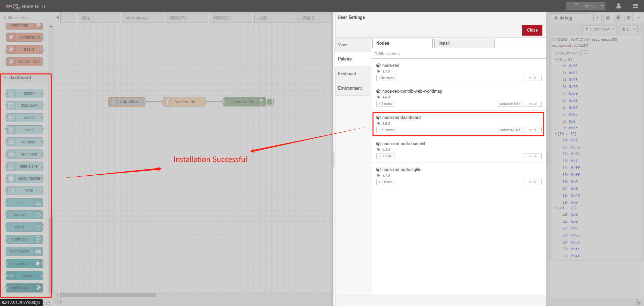Select the convex-hull palette node

click(x=24, y=61)
